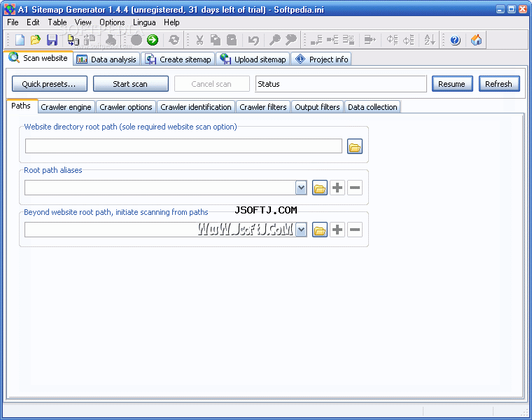Viewport: 532px width, 420px height.
Task: Click the undo arrow icon
Action: point(253,40)
